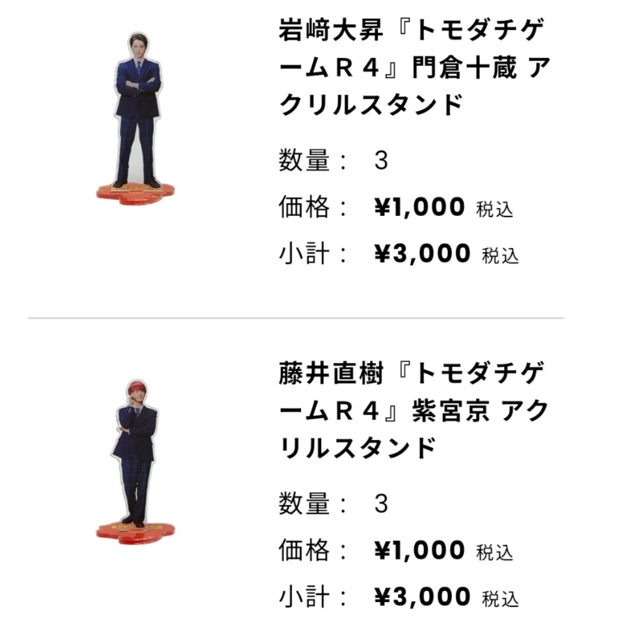
Task: Click the ¥1,000 price of 紫宮京 stand
Action: [419, 550]
